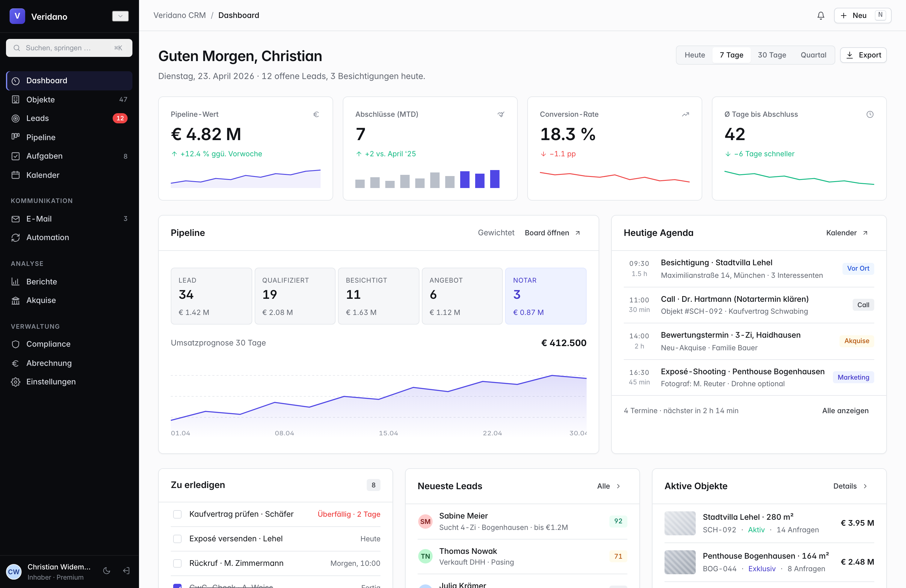Viewport: 906px width, 588px height.
Task: Click the E-Mail envelope icon
Action: pos(16,219)
